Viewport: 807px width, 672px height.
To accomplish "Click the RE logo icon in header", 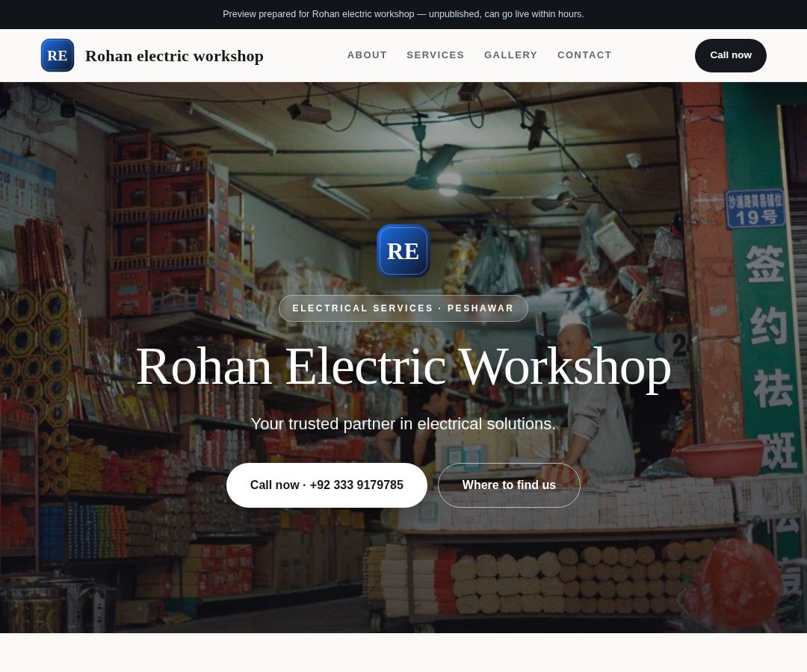I will click(x=58, y=55).
